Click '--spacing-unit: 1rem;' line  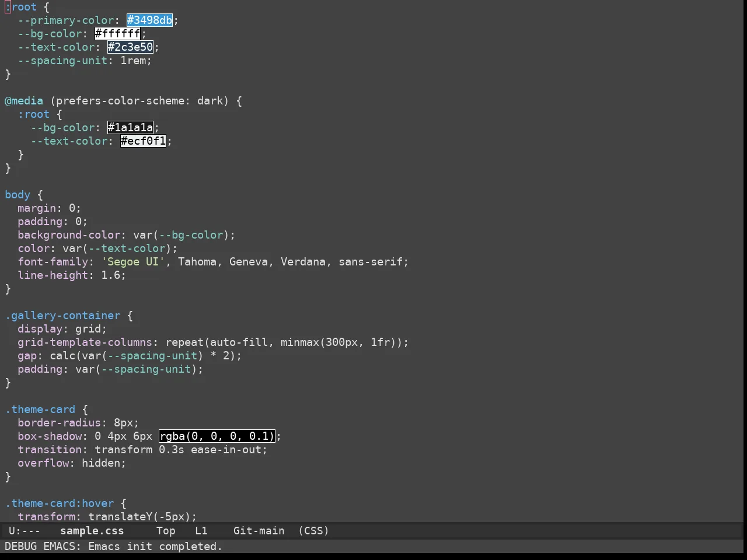[x=85, y=61]
